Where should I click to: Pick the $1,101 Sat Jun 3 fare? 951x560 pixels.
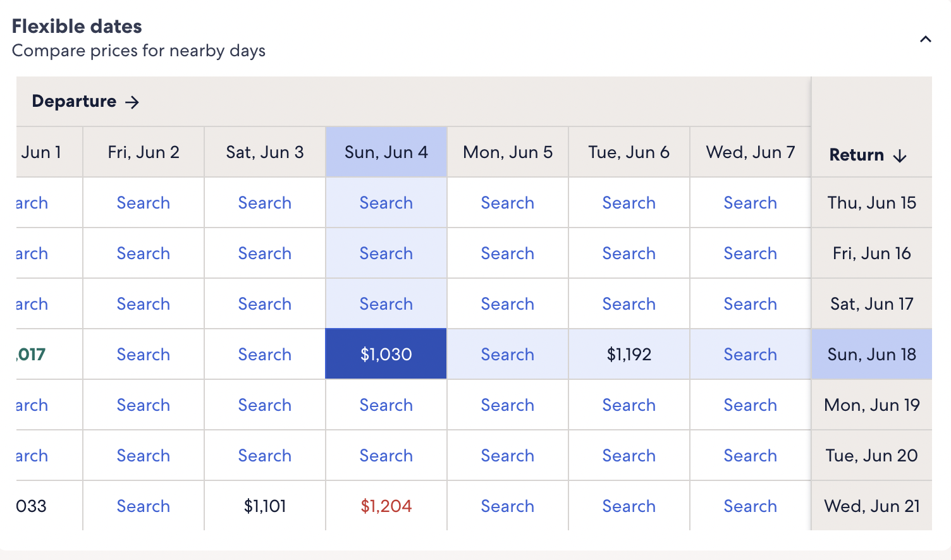[x=265, y=506]
